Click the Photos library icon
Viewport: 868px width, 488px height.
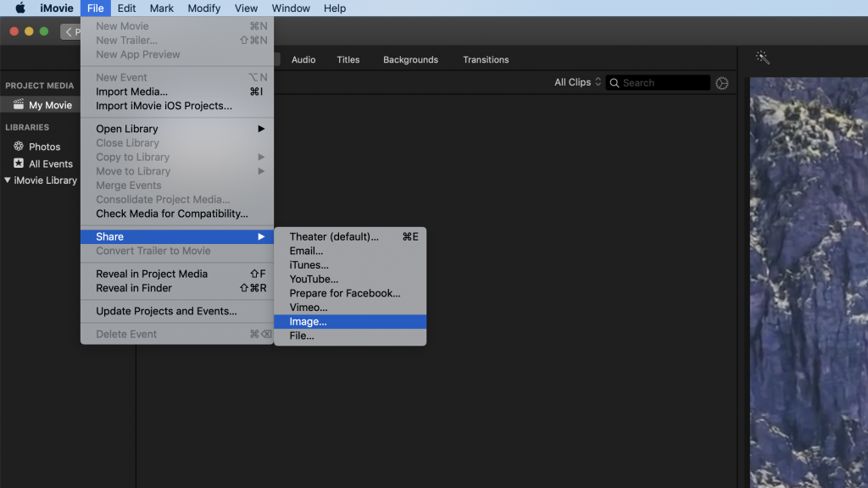coord(19,147)
